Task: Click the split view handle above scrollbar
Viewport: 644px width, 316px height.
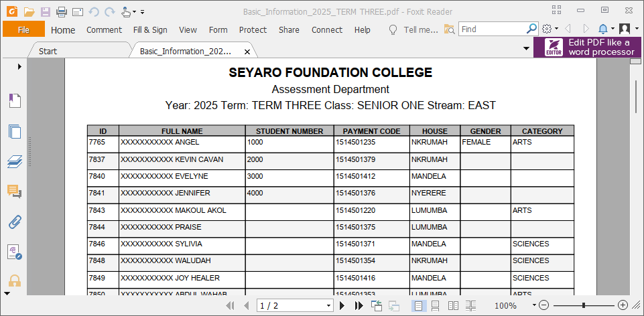Action: [636, 61]
